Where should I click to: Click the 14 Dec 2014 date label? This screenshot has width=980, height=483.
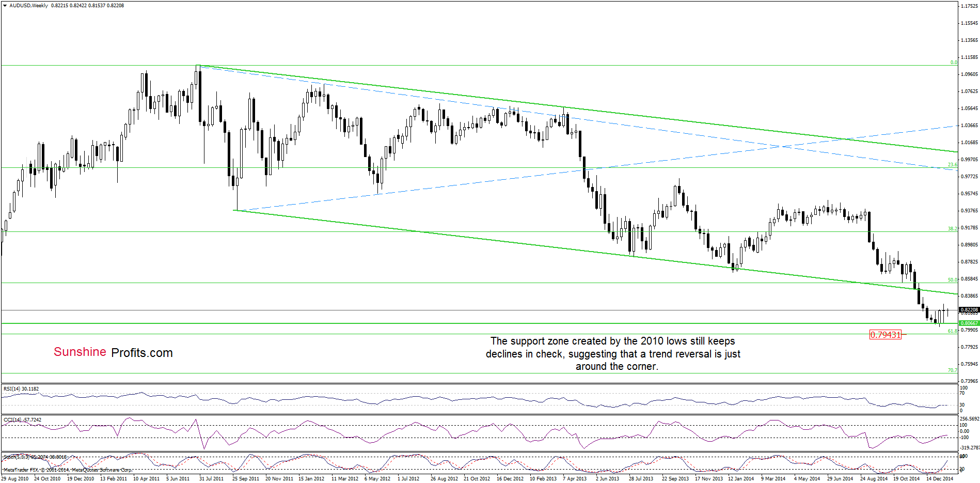point(940,479)
